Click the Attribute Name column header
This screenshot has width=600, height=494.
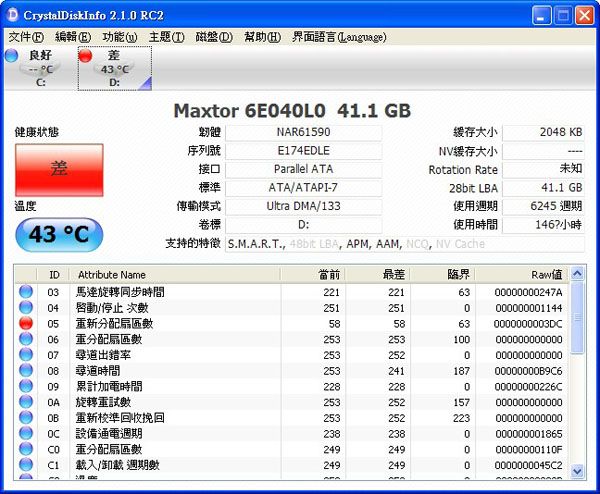tap(111, 274)
